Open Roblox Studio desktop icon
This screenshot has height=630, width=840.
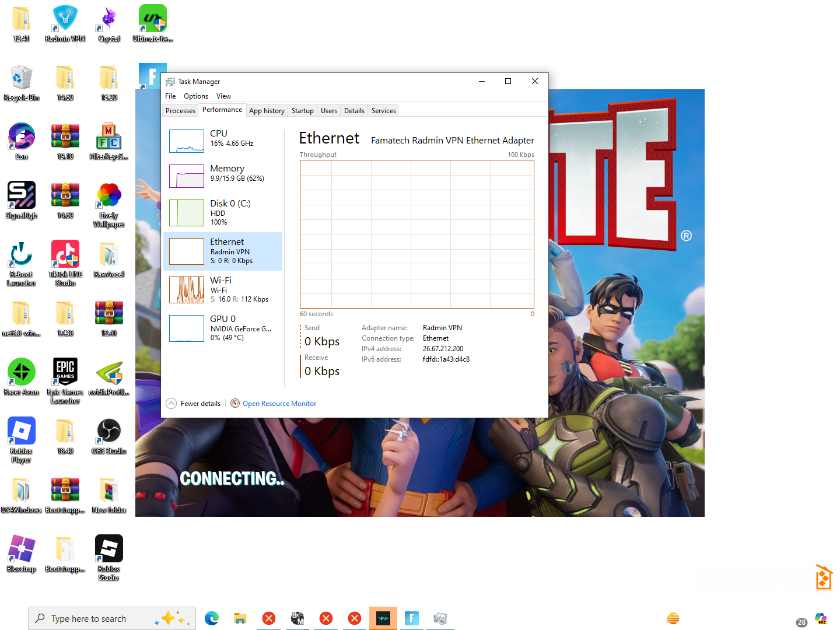(x=108, y=558)
